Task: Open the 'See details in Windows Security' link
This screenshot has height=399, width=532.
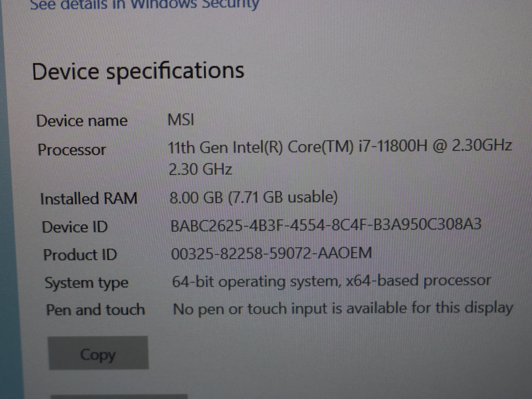Action: tap(144, 4)
